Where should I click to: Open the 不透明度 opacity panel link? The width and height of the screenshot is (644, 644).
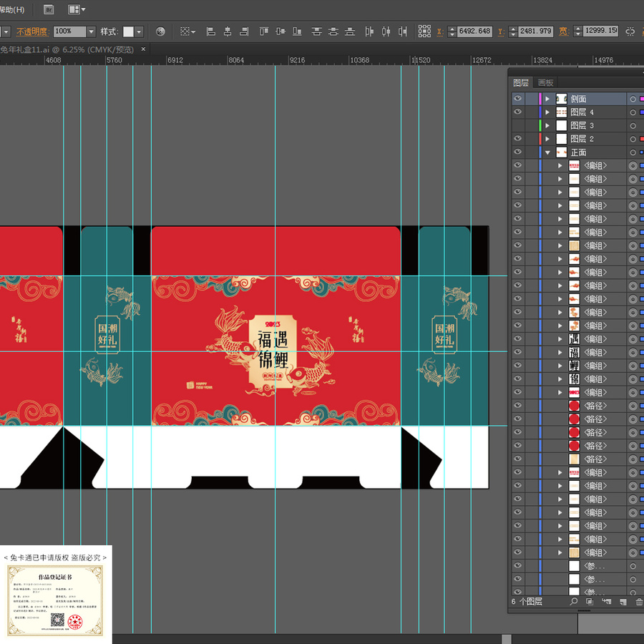(x=32, y=31)
